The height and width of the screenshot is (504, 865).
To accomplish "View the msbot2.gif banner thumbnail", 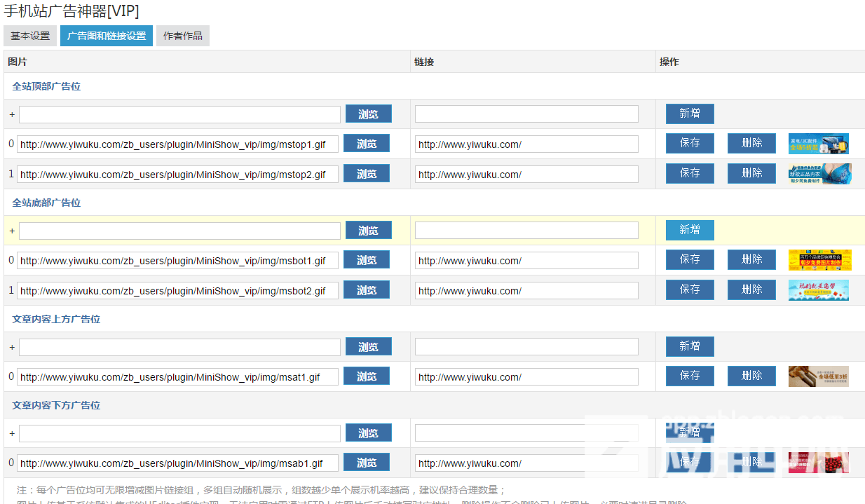I will click(818, 290).
